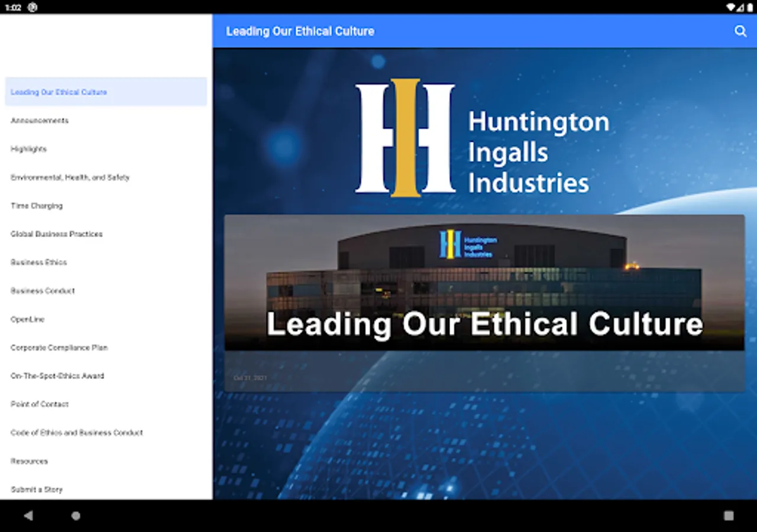Image resolution: width=757 pixels, height=532 pixels.
Task: Click the Oct 21, 2021 date text
Action: click(x=251, y=377)
